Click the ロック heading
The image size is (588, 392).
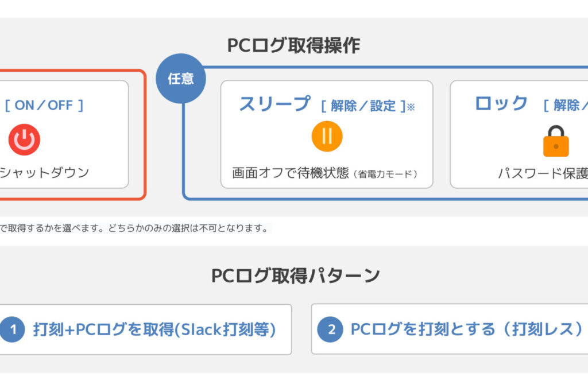coord(501,103)
